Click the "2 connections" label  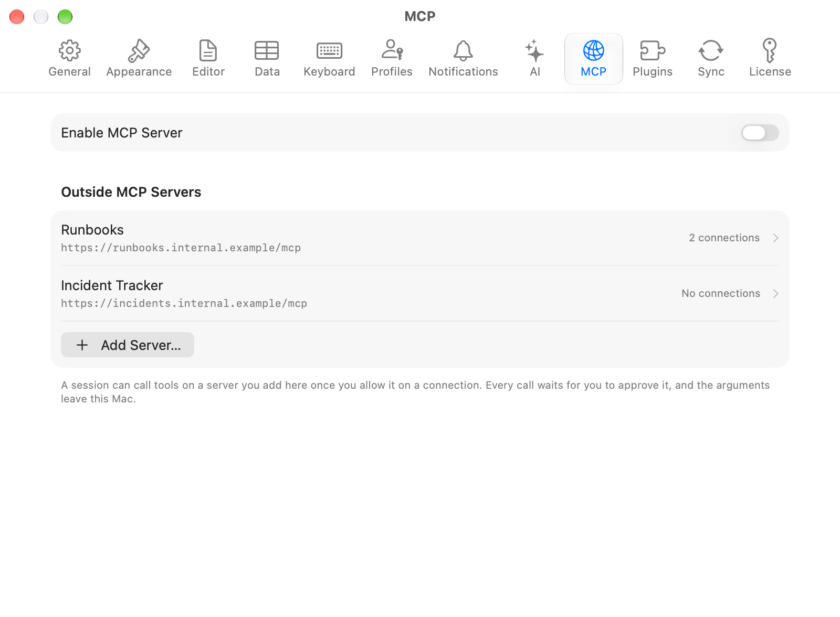[724, 238]
